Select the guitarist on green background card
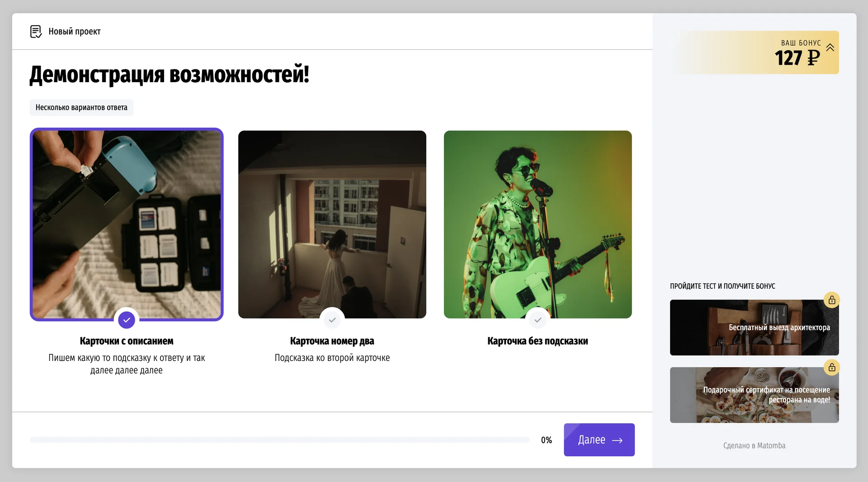Image resolution: width=868 pixels, height=482 pixels. coord(538,225)
